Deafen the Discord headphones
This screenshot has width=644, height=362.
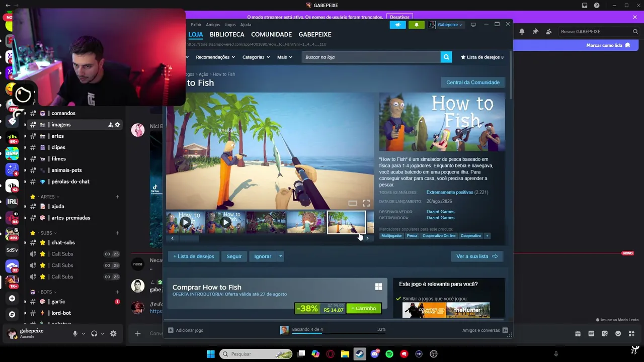[x=94, y=333]
